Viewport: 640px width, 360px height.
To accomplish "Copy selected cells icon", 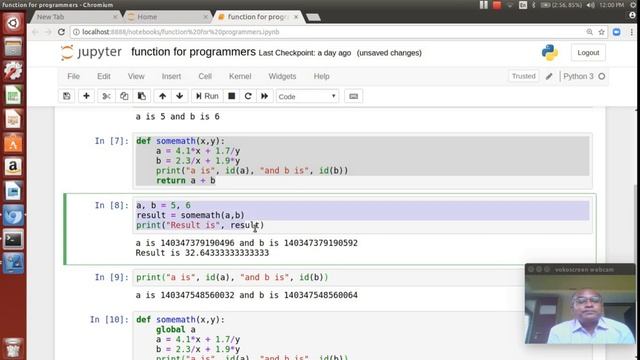I will tap(124, 96).
